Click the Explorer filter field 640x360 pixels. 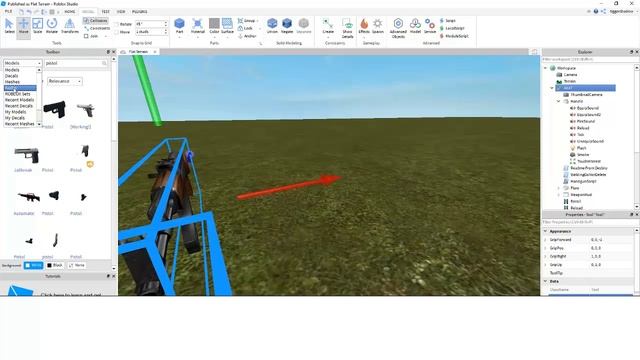tap(588, 60)
